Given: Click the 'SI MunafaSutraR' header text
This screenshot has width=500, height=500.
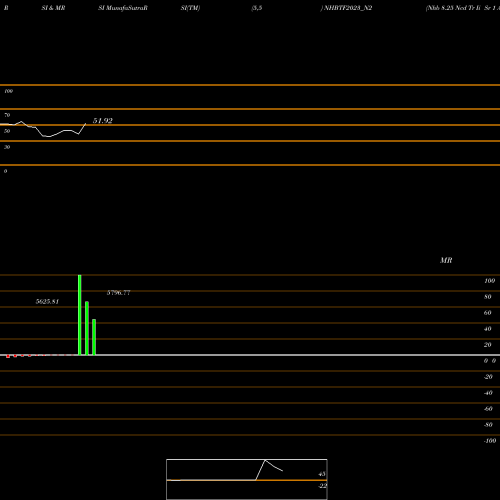Looking at the screenshot, I should point(123,8).
